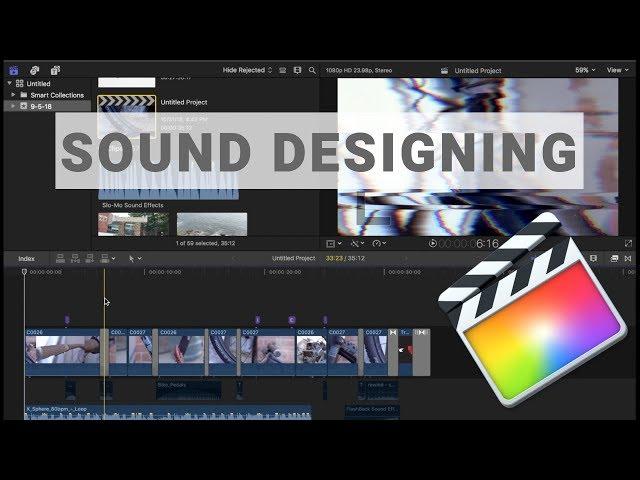Open the enhancements wand dropdown

click(357, 244)
